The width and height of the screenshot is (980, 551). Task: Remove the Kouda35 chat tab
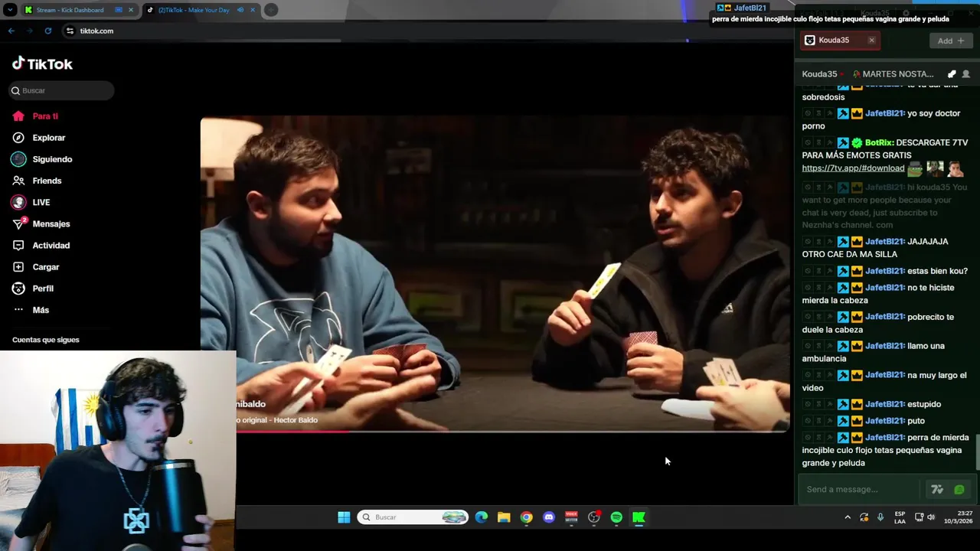point(871,41)
